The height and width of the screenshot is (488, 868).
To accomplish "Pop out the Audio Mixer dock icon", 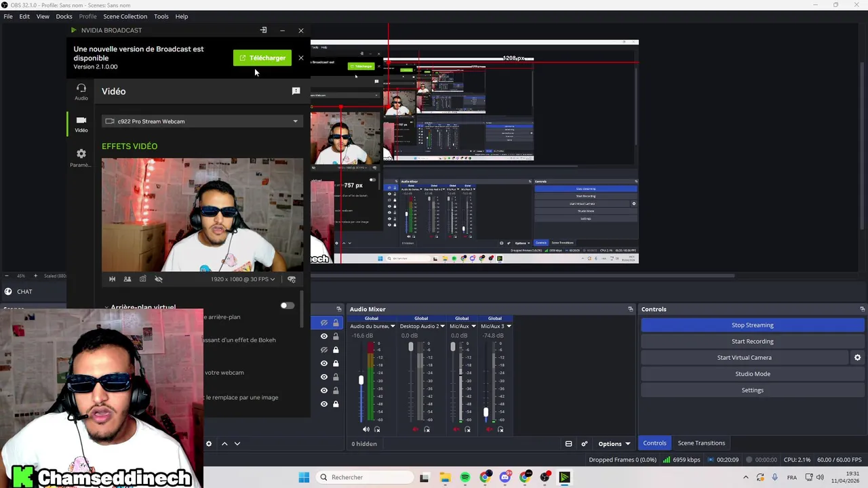I will (631, 309).
